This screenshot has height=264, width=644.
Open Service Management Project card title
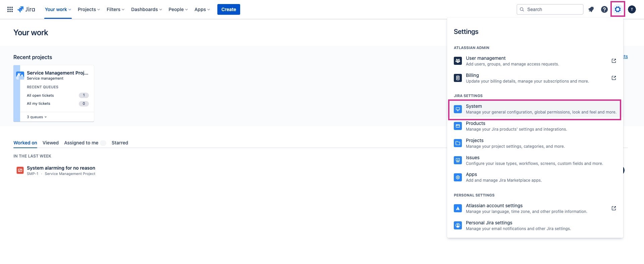57,73
